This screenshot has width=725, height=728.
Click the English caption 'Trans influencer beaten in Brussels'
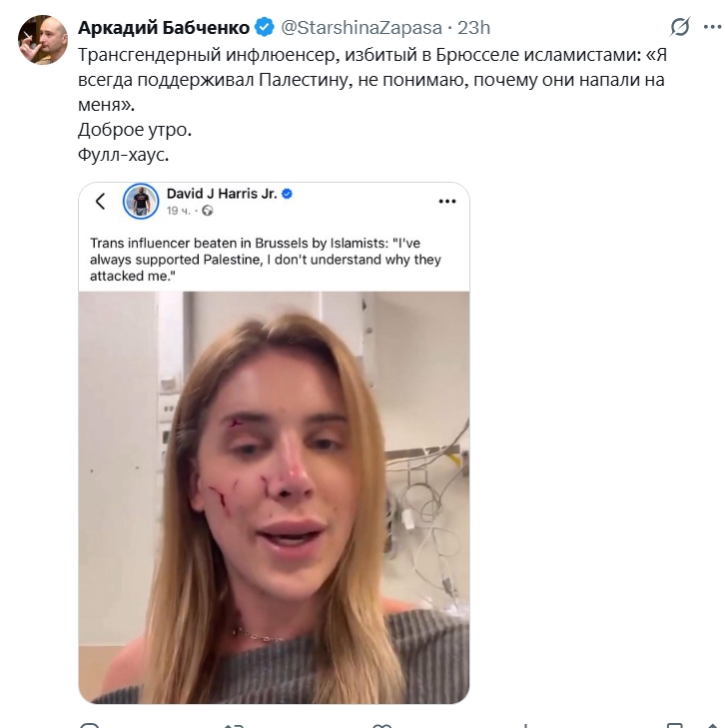(x=266, y=259)
